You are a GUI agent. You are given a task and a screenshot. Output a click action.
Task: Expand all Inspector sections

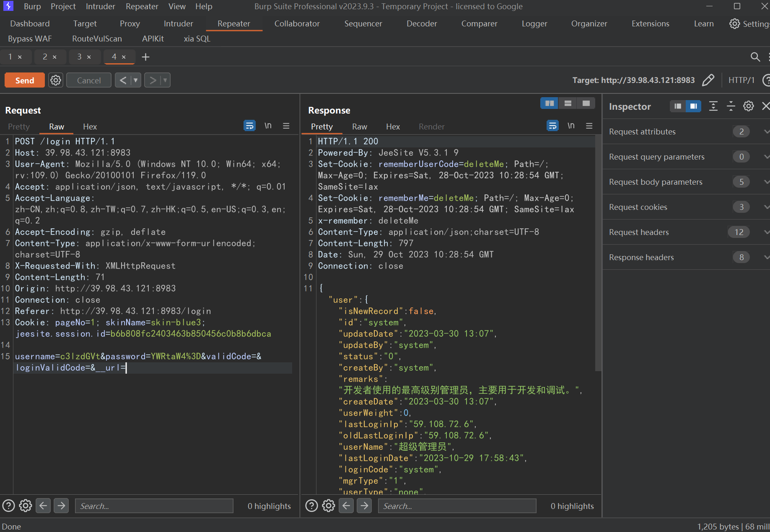[x=713, y=106]
